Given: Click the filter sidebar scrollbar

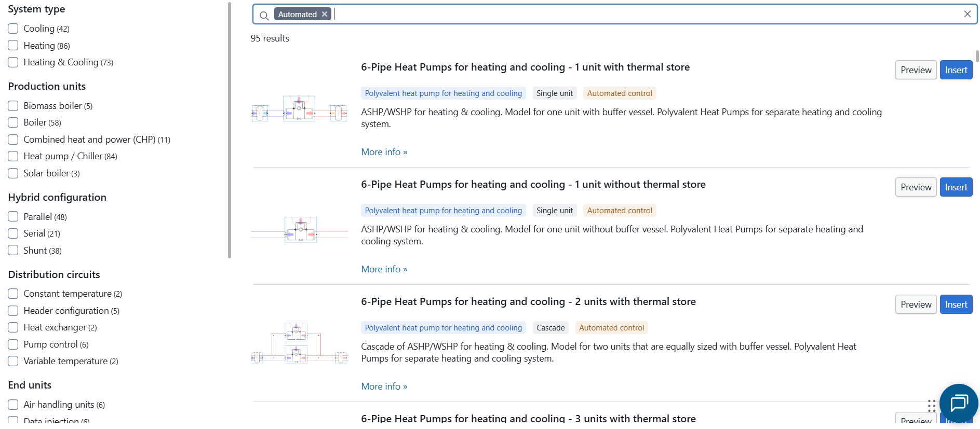Looking at the screenshot, I should click(230, 130).
